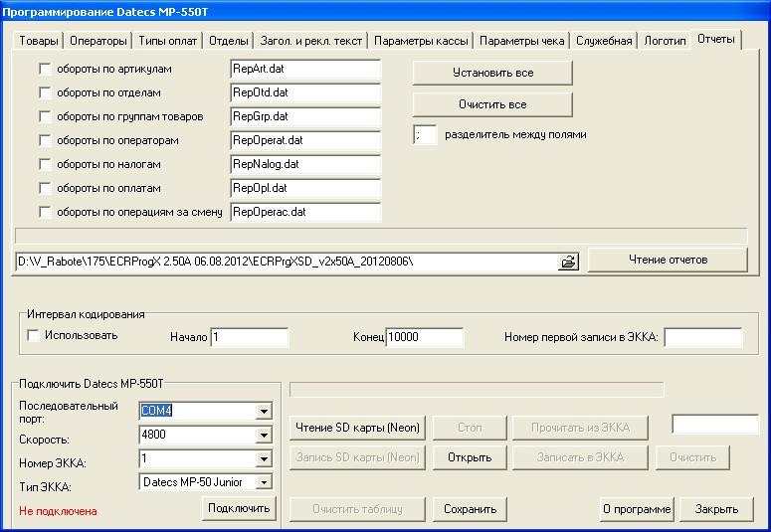Click the empty field above 'Очистить' button
Screen dimensions: 771x532
[x=715, y=424]
